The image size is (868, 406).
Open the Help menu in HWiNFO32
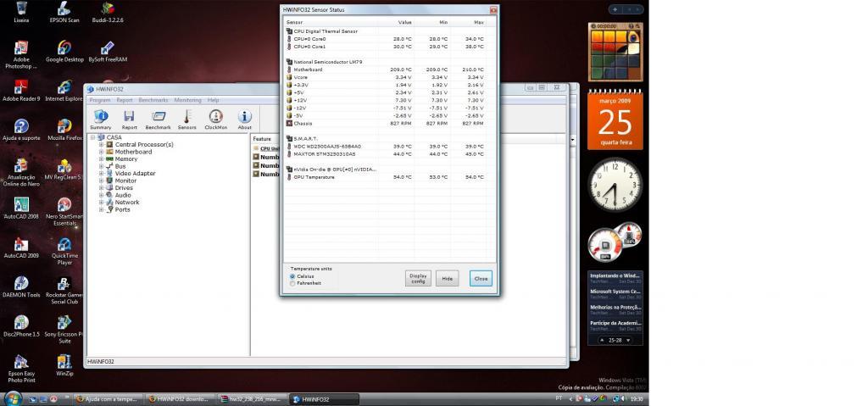pos(213,100)
